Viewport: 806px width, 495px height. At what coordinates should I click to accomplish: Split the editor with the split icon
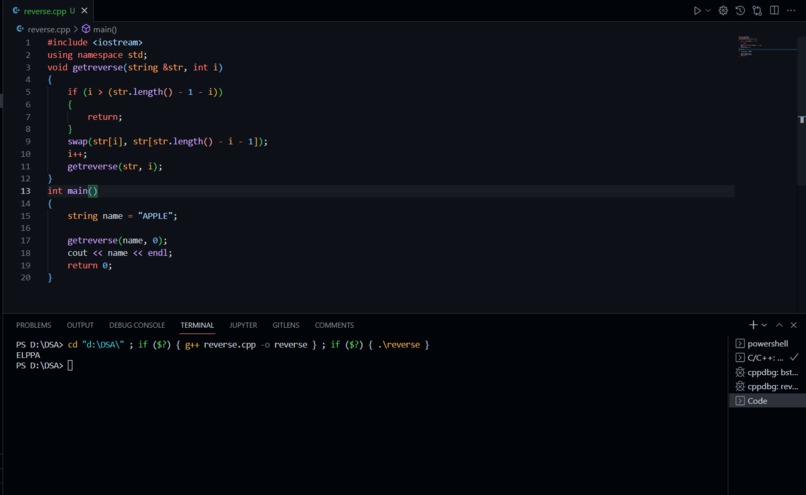(x=774, y=10)
